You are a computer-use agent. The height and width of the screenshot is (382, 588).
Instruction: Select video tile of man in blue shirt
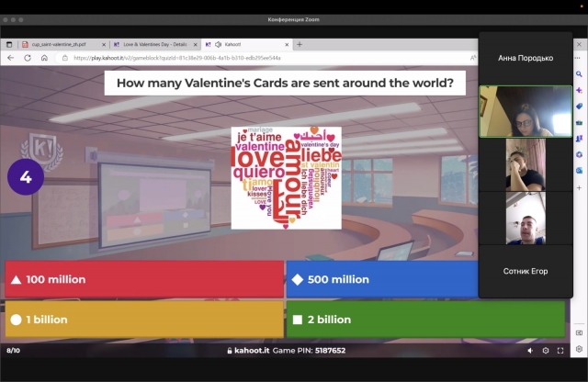[526, 219]
